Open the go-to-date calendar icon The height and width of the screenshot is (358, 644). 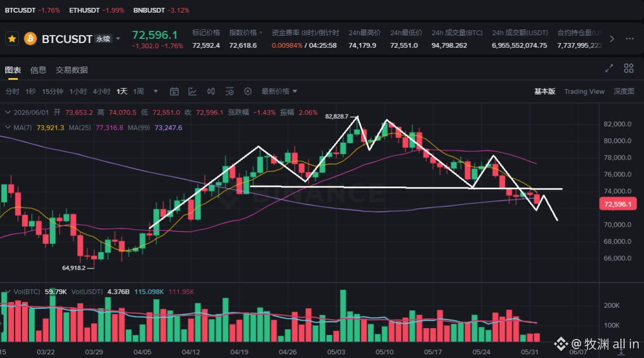(x=175, y=91)
